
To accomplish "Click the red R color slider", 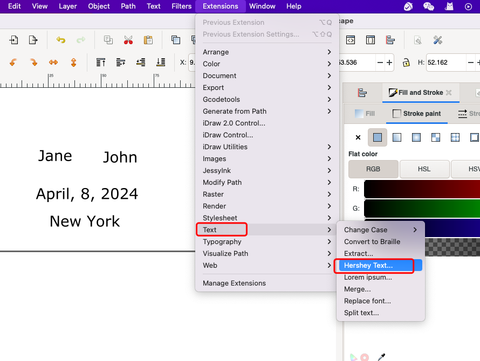I will [422, 189].
